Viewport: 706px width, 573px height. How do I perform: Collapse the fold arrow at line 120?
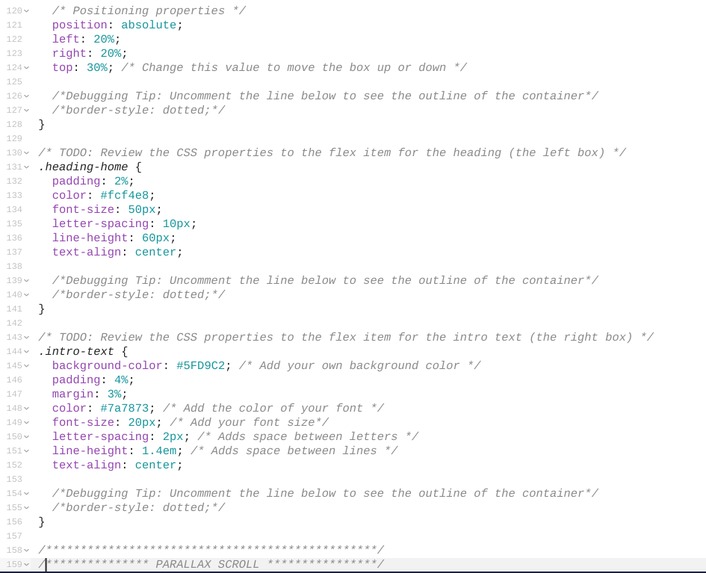pos(27,11)
